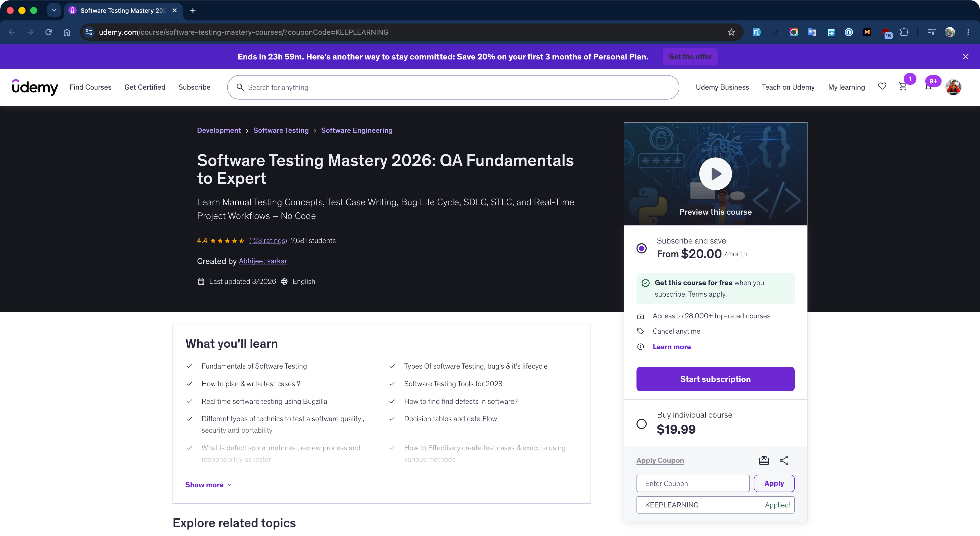Open Software Testing breadcrumb link
The height and width of the screenshot is (536, 980).
[281, 130]
